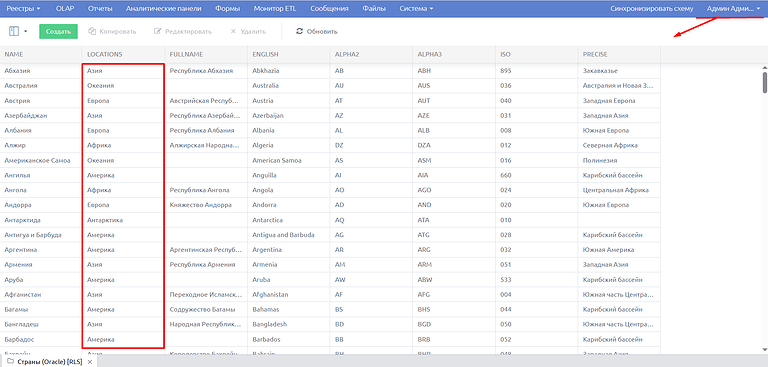Click the Княжество Андорра cell

click(x=206, y=205)
